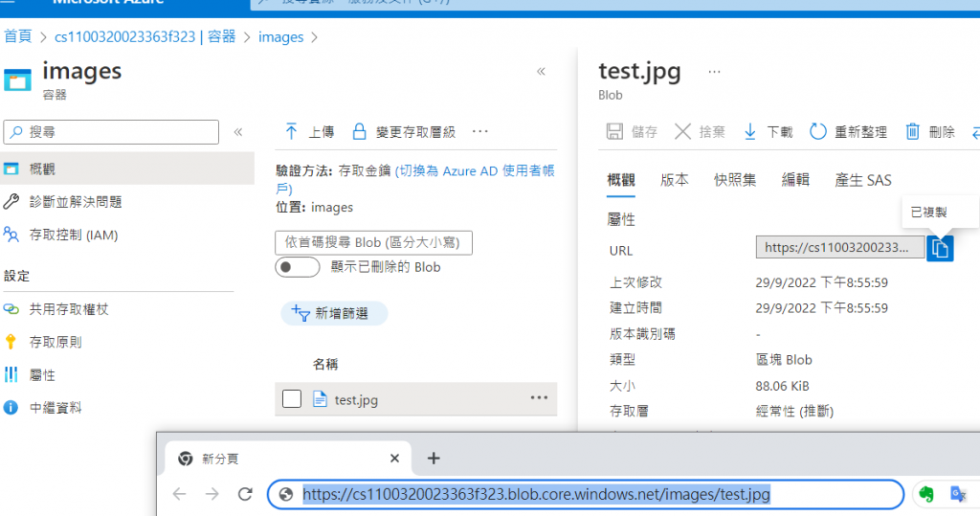980x516 pixels.
Task: Click the Evernote extension icon in Chrome
Action: [x=925, y=494]
